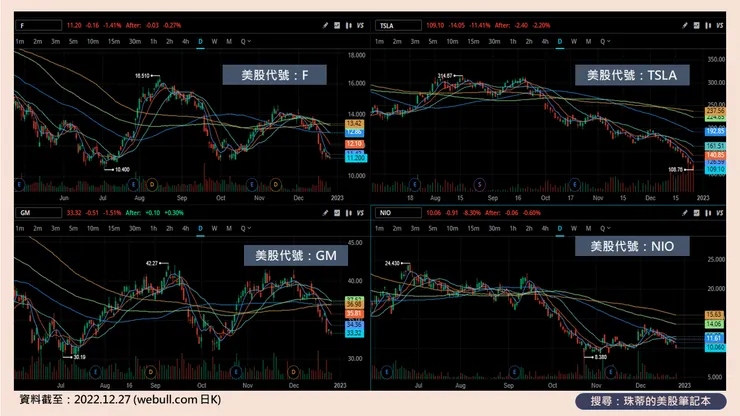
Task: Select the 5m interval on GM chart
Action: click(x=73, y=229)
